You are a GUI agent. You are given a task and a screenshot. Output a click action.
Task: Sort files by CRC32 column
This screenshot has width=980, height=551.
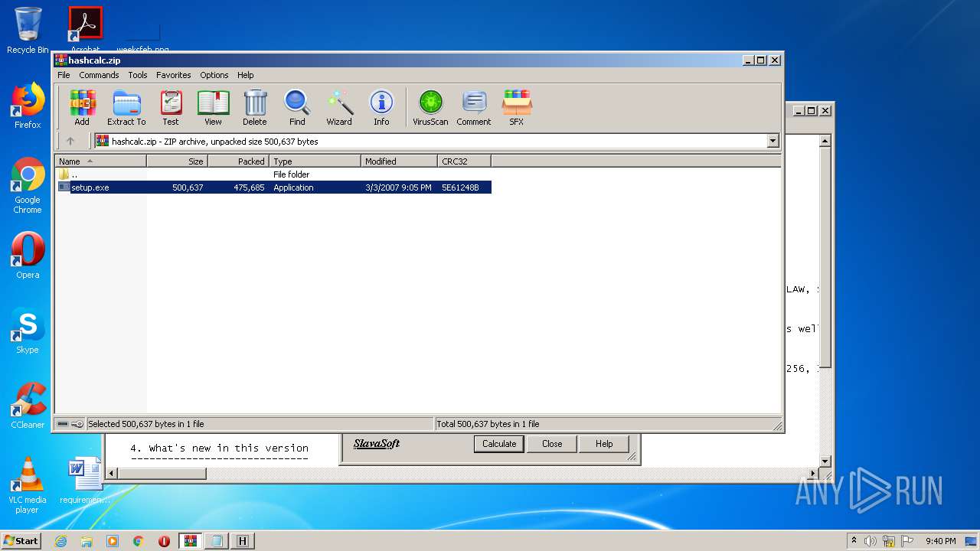(464, 161)
